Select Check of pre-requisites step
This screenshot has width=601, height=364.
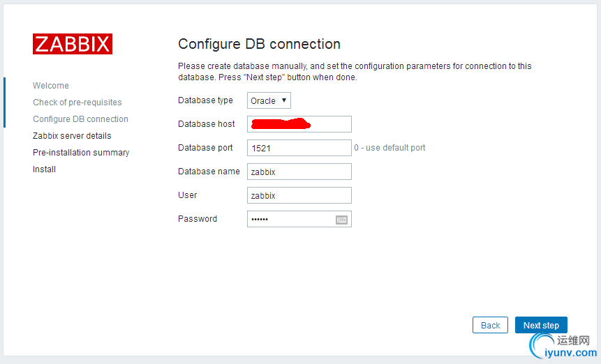pyautogui.click(x=77, y=103)
